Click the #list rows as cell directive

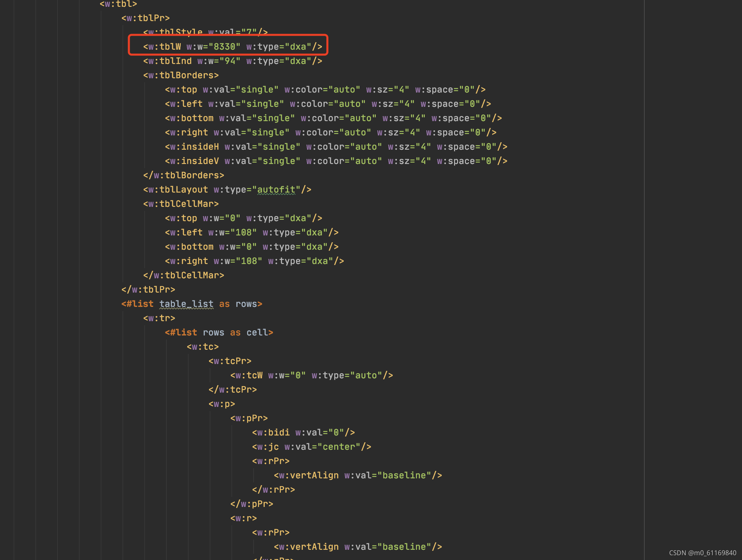[219, 332]
